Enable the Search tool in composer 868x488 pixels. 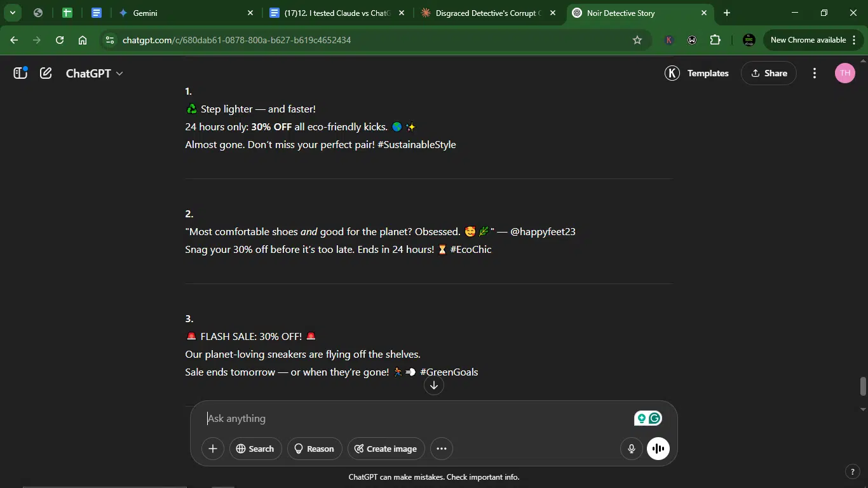[x=255, y=449]
